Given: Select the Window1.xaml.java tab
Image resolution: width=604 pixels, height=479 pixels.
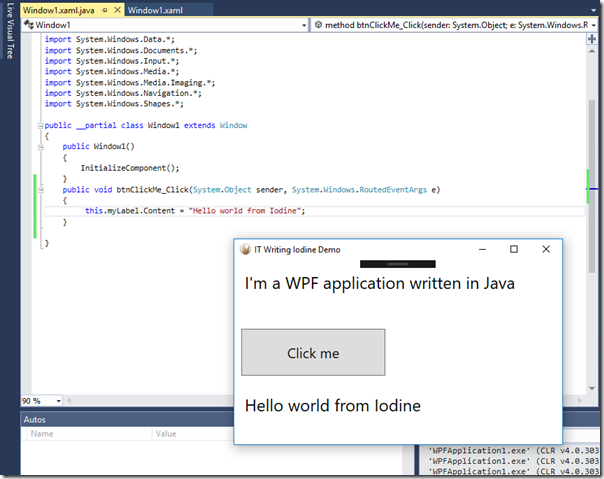Looking at the screenshot, I should [x=59, y=10].
